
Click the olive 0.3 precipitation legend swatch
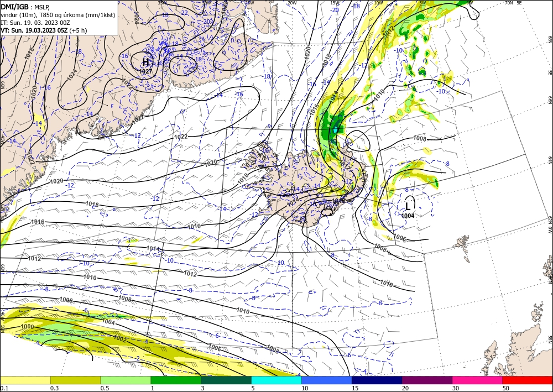[75, 380]
